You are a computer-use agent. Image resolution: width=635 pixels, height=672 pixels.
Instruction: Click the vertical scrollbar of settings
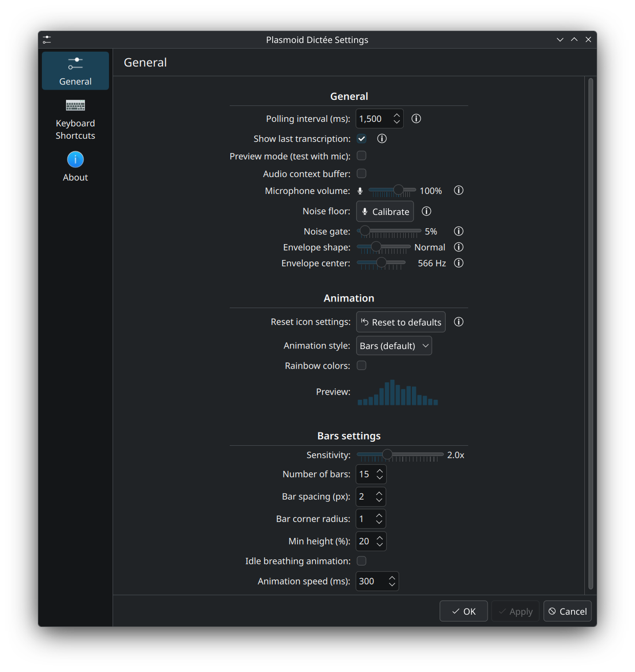point(590,333)
